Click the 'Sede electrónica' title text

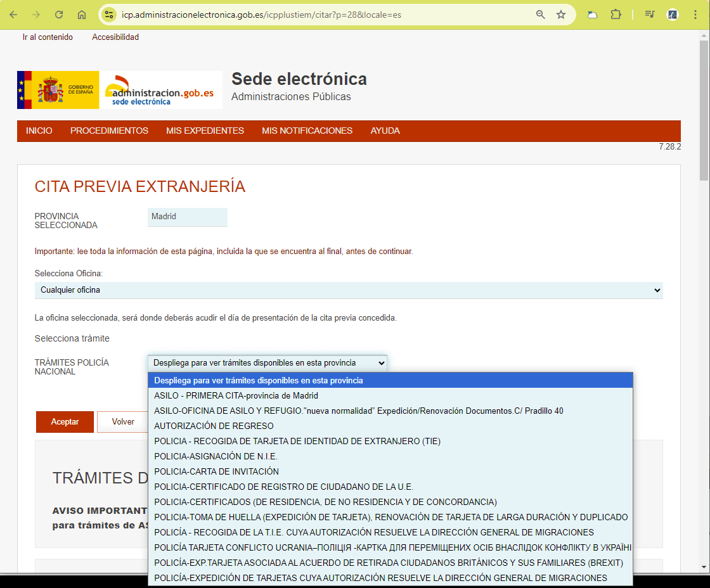point(299,79)
